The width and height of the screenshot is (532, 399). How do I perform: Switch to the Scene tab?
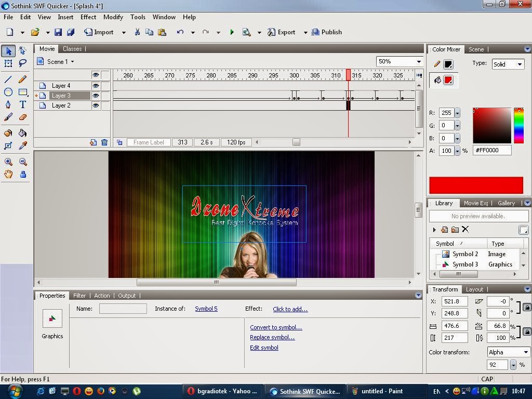pyautogui.click(x=476, y=49)
